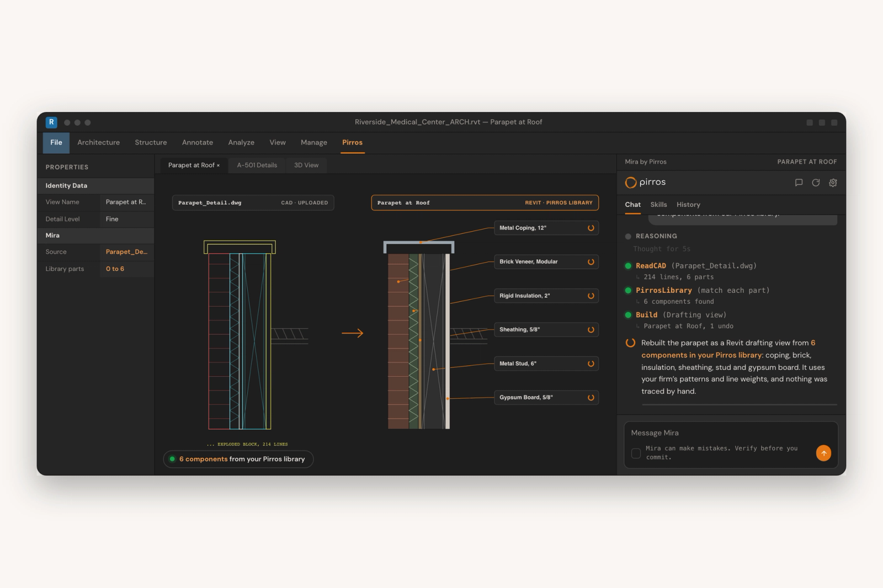Click green status dot next to ReadCAD
Screen dimensions: 883x588
(x=628, y=266)
